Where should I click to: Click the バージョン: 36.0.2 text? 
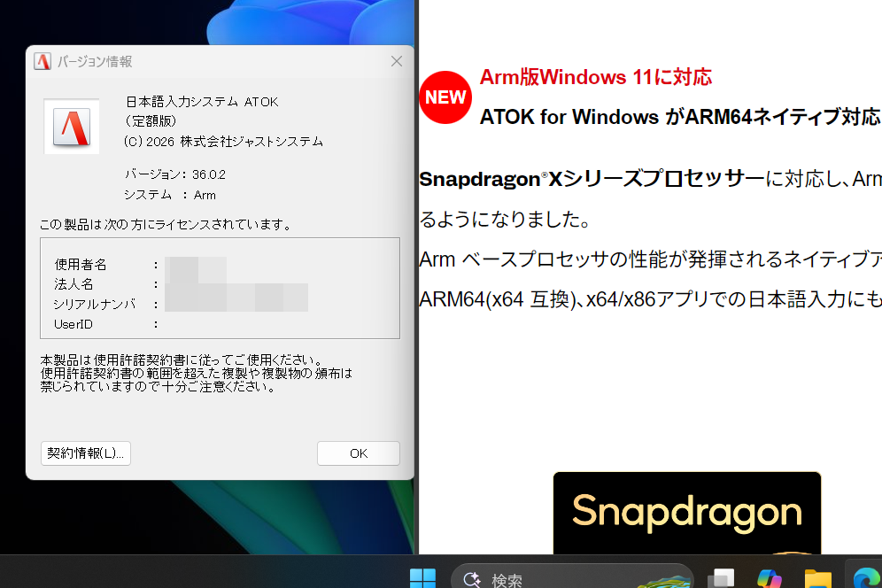pyautogui.click(x=175, y=174)
